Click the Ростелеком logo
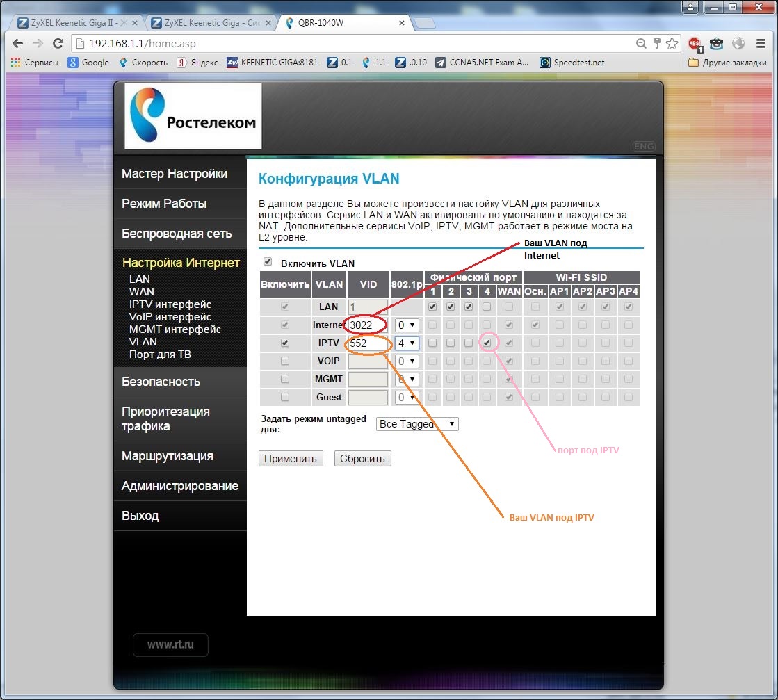This screenshot has height=700, width=778. tap(193, 116)
